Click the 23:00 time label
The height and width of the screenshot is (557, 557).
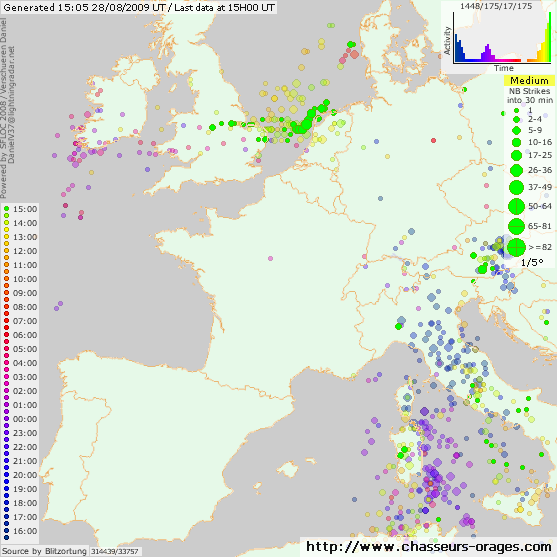click(25, 433)
